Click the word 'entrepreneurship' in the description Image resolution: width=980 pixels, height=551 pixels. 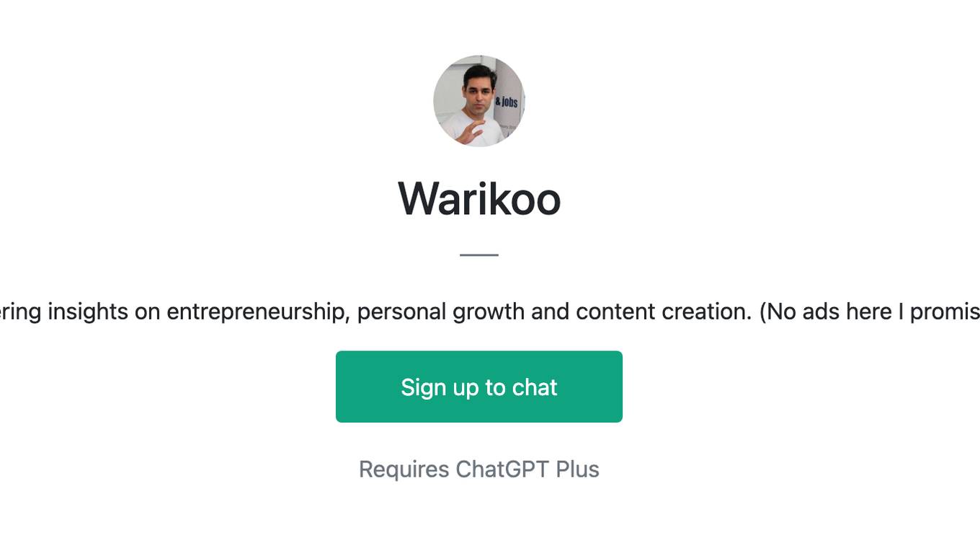point(258,312)
